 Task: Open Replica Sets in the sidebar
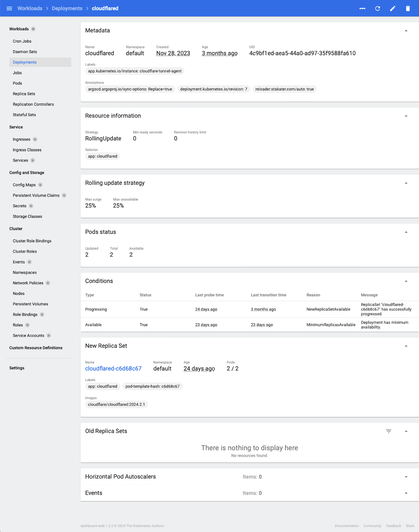tap(24, 94)
